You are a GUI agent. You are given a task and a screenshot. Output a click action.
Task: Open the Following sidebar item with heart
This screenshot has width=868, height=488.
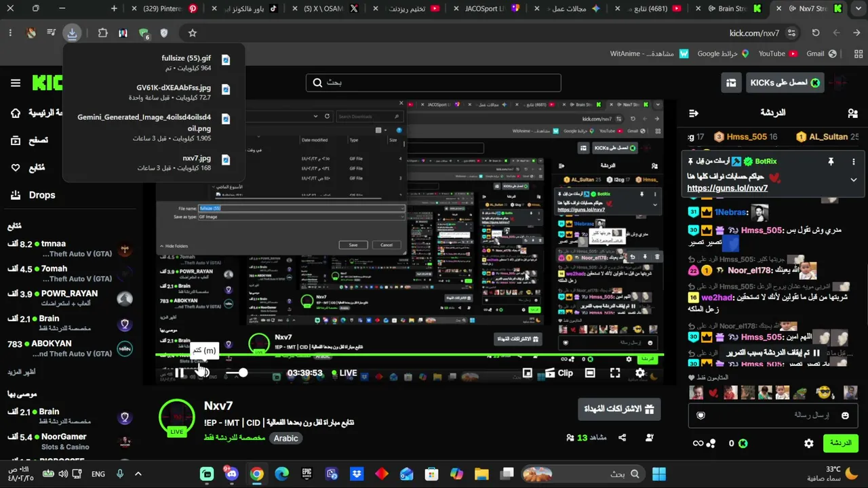[27, 167]
